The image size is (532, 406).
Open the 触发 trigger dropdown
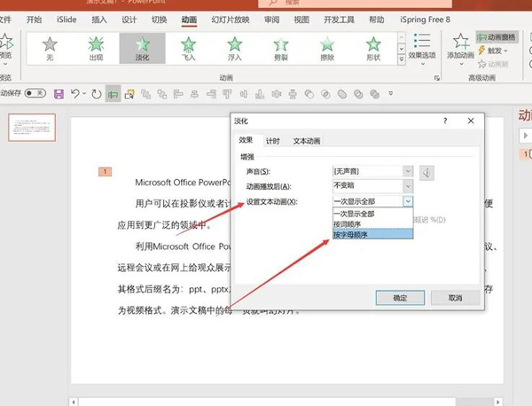pyautogui.click(x=493, y=51)
